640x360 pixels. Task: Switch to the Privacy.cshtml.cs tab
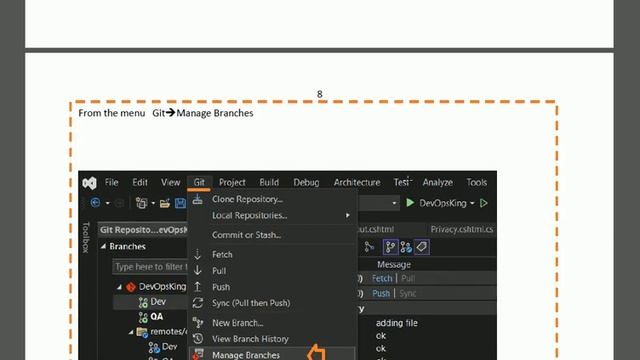point(462,229)
